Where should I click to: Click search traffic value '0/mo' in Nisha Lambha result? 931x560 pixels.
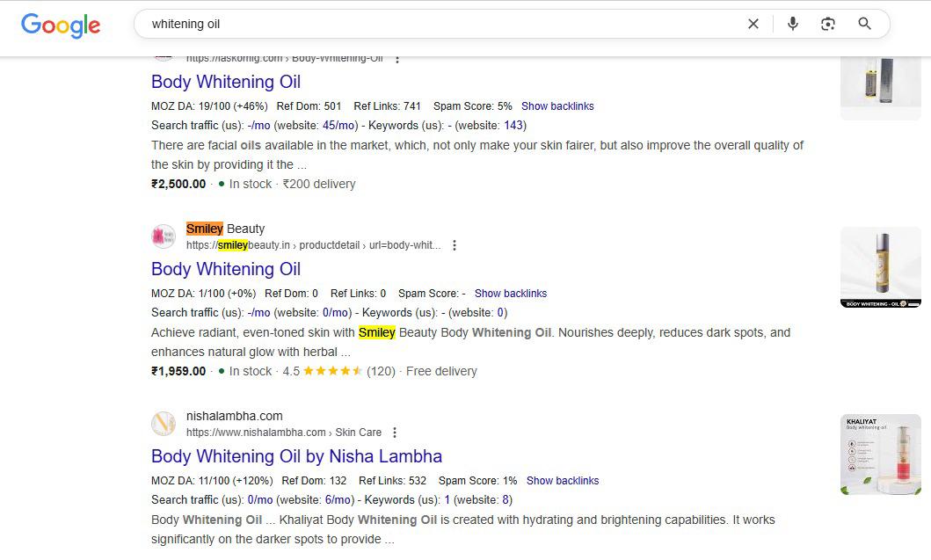point(260,500)
